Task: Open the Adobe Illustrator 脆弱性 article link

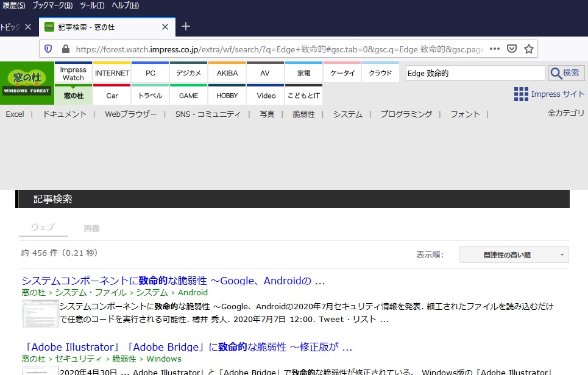Action: pos(186,347)
